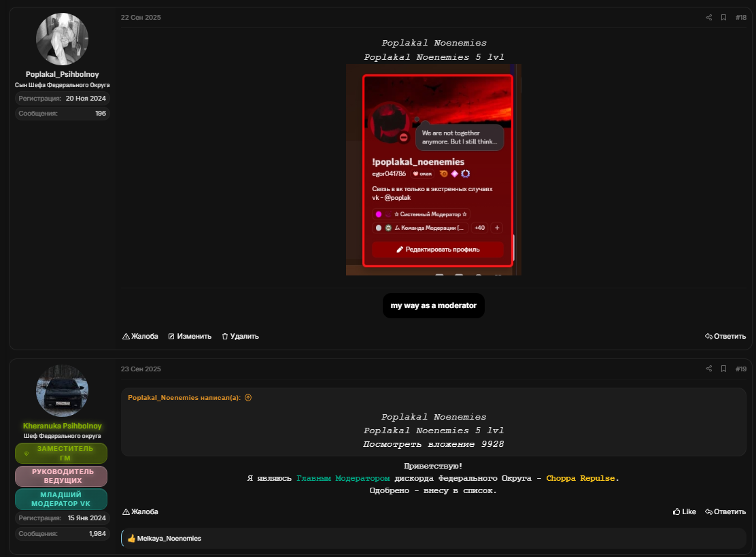Enlarge the red Discord profile screenshot
The width and height of the screenshot is (756, 557).
433,169
